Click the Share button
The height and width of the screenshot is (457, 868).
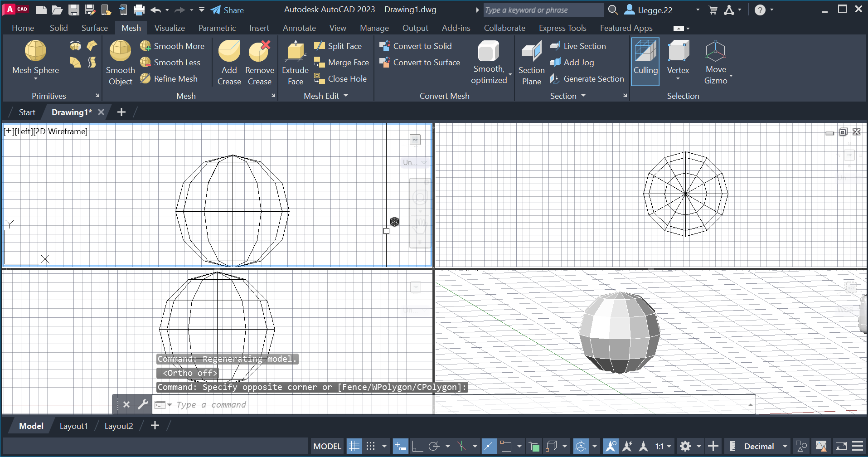tap(228, 10)
